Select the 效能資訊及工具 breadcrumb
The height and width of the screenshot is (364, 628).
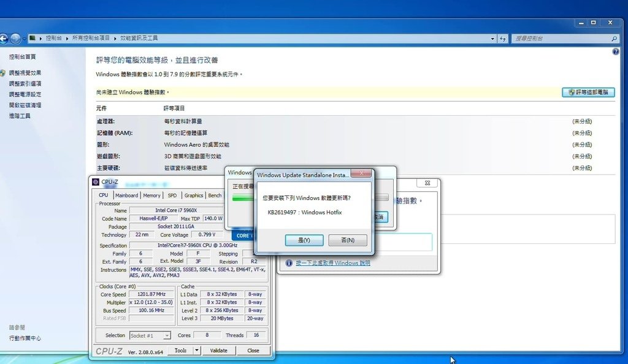coord(139,38)
